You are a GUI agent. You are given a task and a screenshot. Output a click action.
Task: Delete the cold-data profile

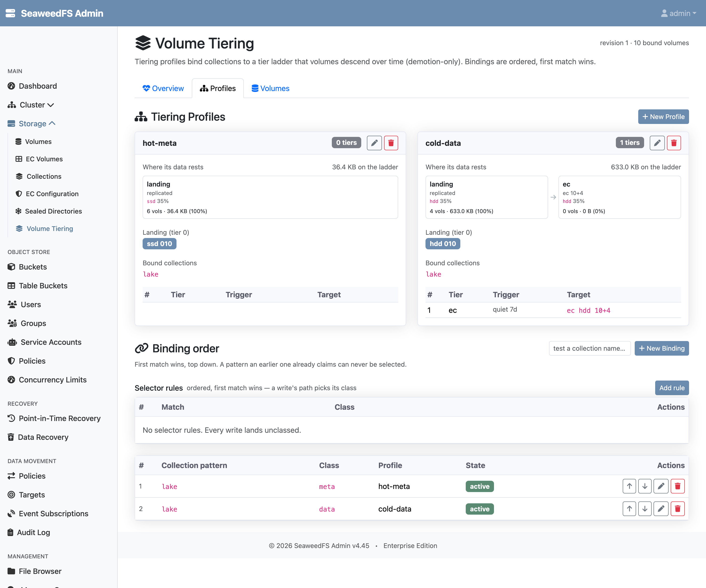coord(674,143)
